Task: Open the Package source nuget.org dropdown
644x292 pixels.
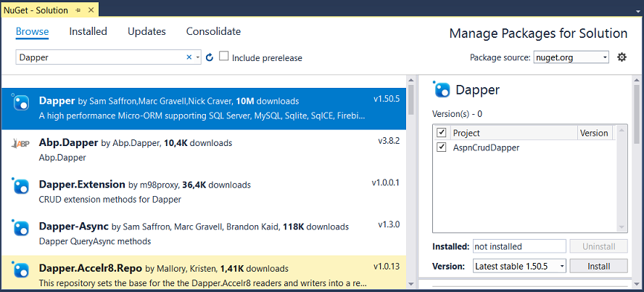Action: [x=605, y=57]
